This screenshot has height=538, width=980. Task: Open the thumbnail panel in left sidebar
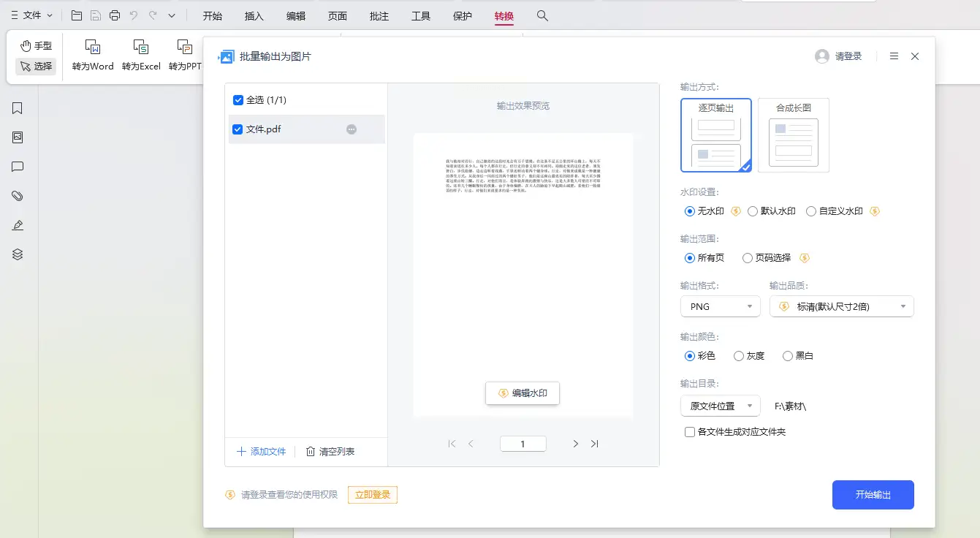click(x=18, y=137)
